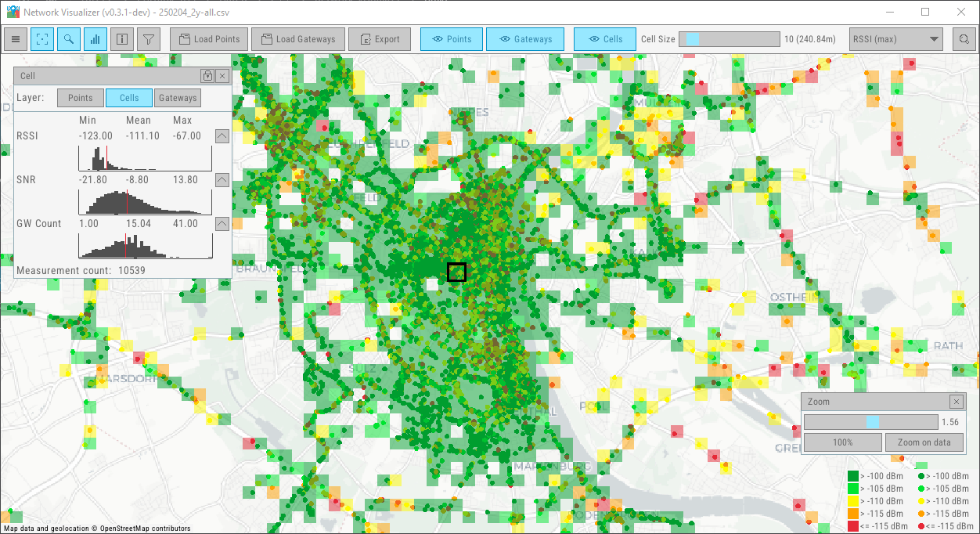
Task: Switch to the Points tab in the Cell panel
Action: pyautogui.click(x=80, y=97)
